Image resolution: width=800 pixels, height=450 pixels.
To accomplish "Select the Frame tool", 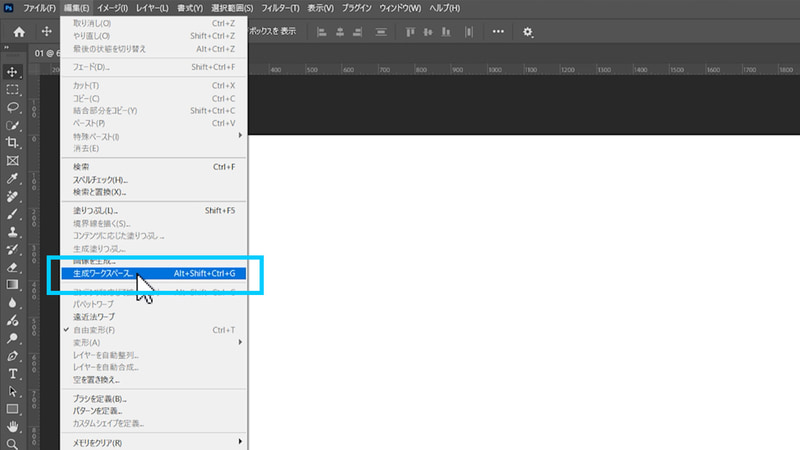I will (12, 161).
